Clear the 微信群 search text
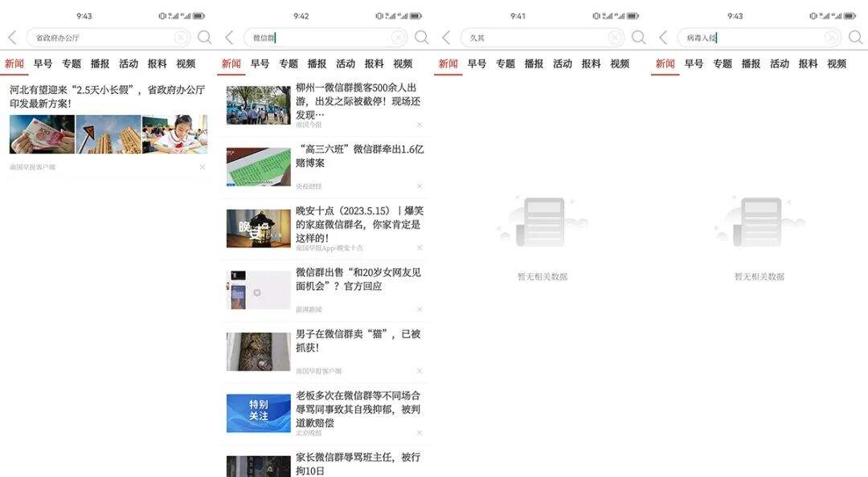 [398, 38]
